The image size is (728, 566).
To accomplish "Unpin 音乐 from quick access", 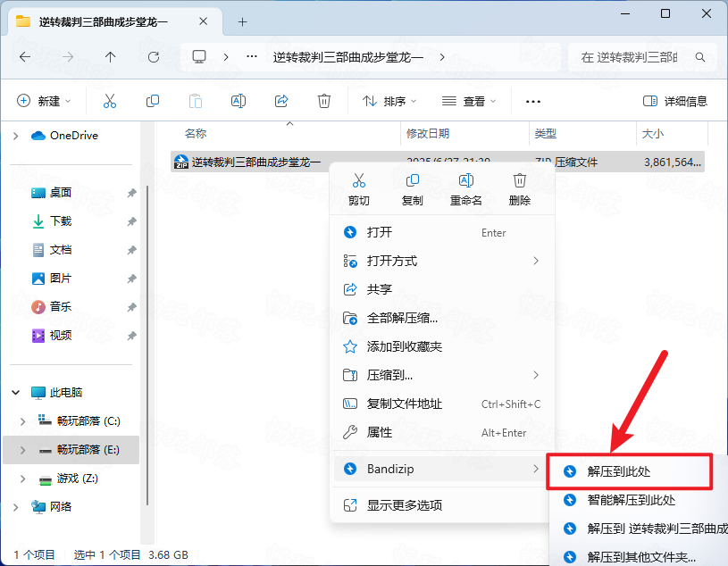I will (x=132, y=307).
